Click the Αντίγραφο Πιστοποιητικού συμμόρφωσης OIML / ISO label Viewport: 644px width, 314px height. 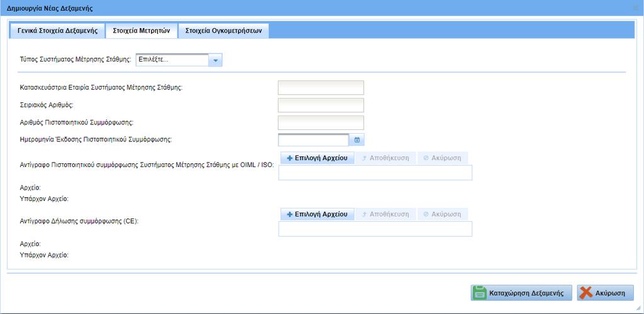pyautogui.click(x=147, y=165)
